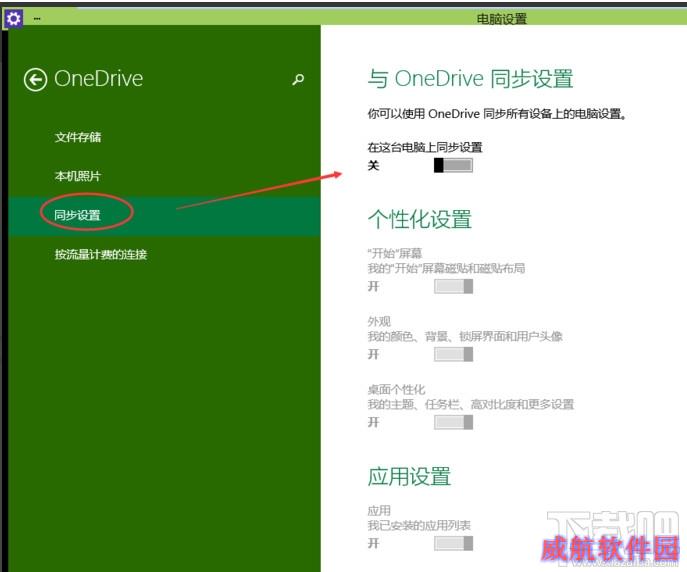The height and width of the screenshot is (572, 687).
Task: Click the 与 OneDrive 同步设置 heading
Action: tap(471, 79)
